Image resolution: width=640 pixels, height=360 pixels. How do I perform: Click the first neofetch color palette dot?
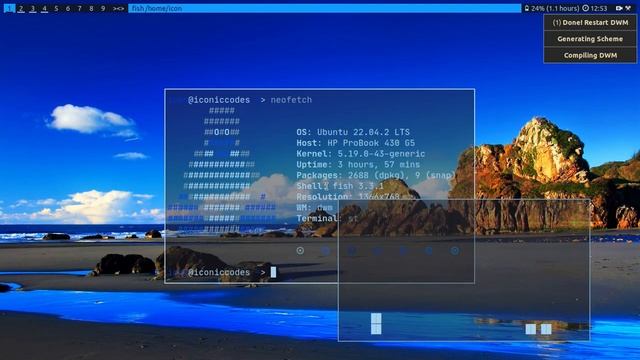300,251
